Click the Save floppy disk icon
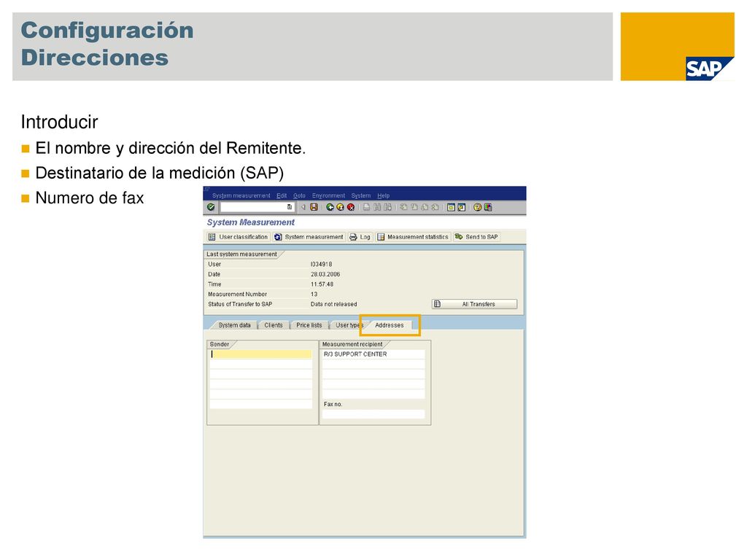The image size is (747, 560). [314, 207]
